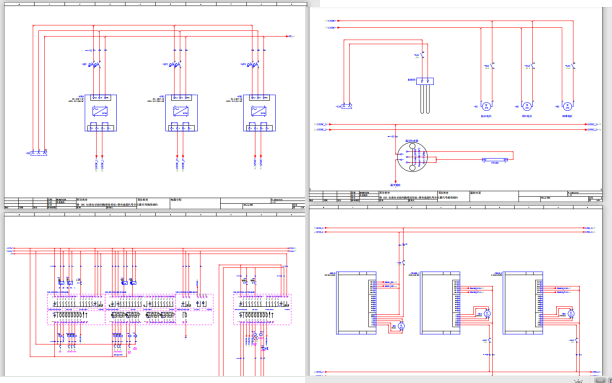The image size is (612, 383).
Task: Select the leftmost power supply converter block
Action: (101, 113)
